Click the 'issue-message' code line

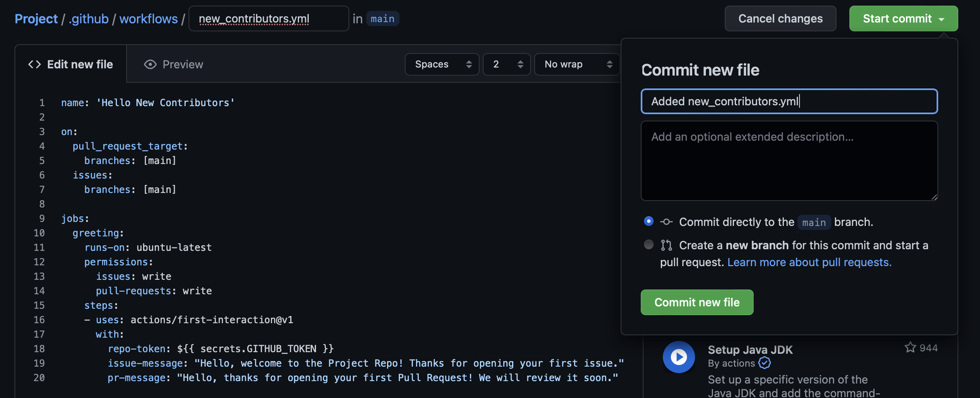(366, 363)
